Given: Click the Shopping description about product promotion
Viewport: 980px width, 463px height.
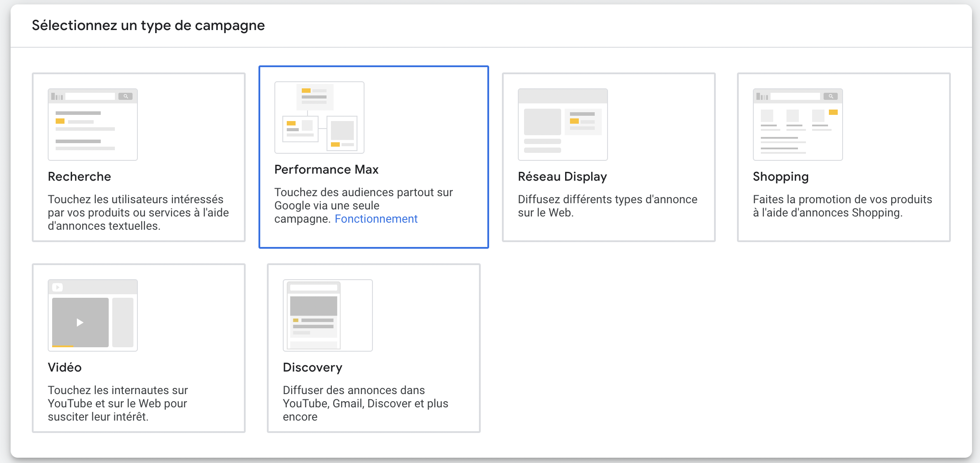Looking at the screenshot, I should coord(842,206).
